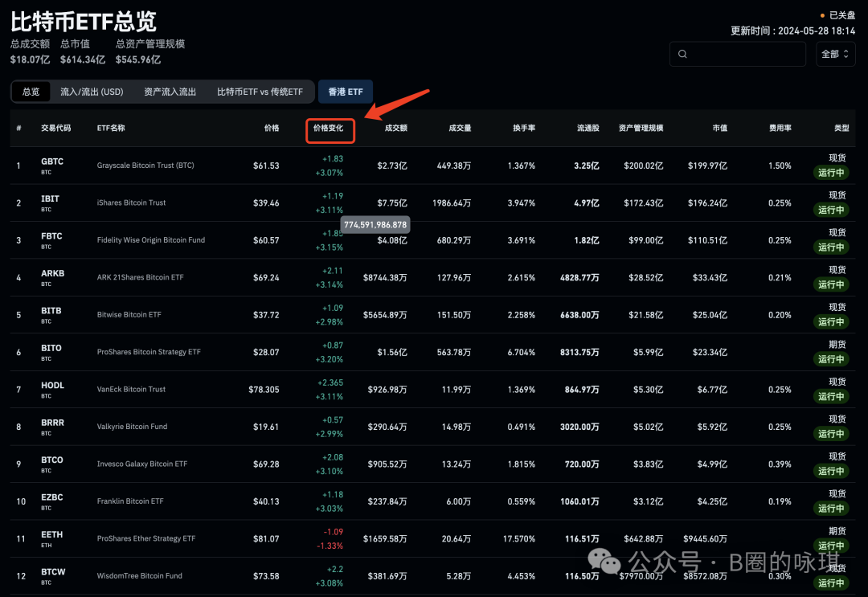Click Franklin Bitcoin ETF name
The image size is (868, 597).
point(130,501)
